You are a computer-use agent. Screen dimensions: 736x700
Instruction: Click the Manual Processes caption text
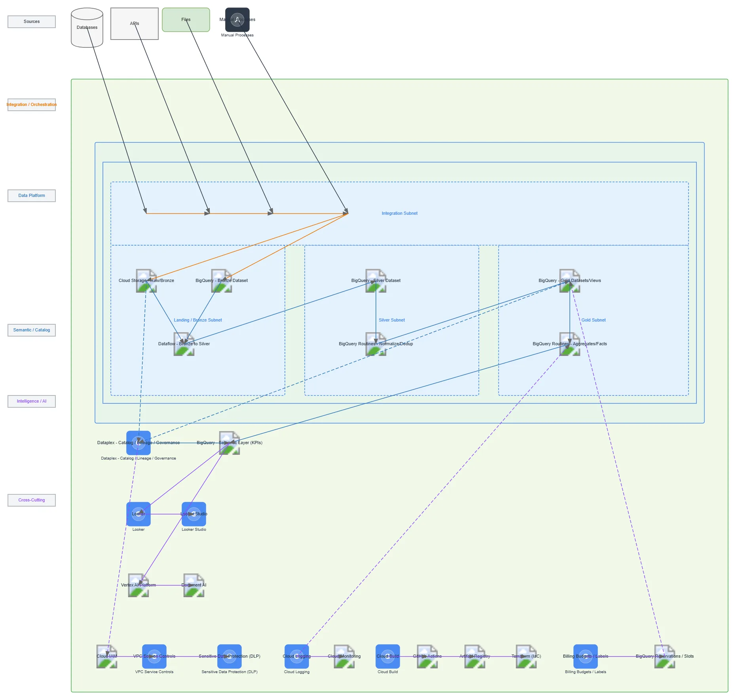pyautogui.click(x=237, y=35)
